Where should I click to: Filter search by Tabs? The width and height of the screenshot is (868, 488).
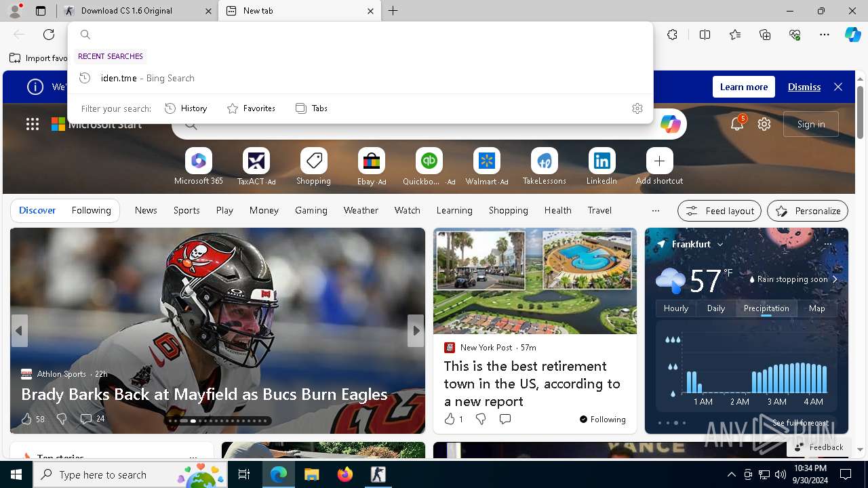(312, 108)
